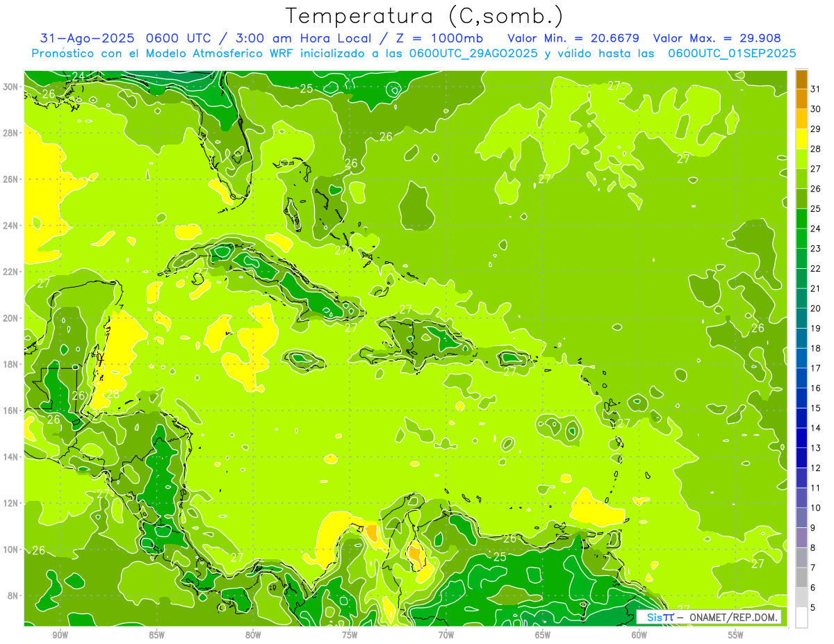The height and width of the screenshot is (644, 834).
Task: Click the dark orange legend swatch above 31
Action: [801, 79]
